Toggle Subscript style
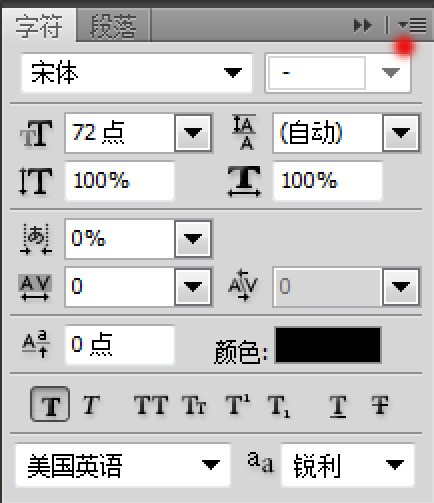The width and height of the screenshot is (434, 503). [279, 406]
